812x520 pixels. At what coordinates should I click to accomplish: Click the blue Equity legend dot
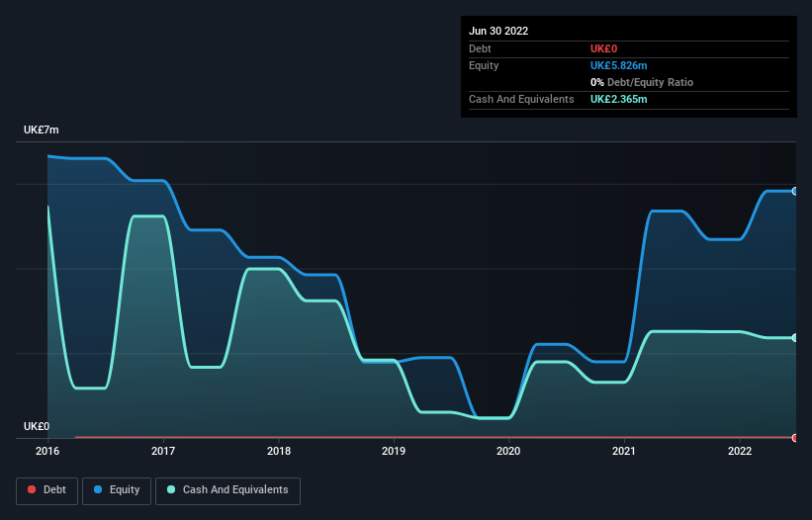98,489
